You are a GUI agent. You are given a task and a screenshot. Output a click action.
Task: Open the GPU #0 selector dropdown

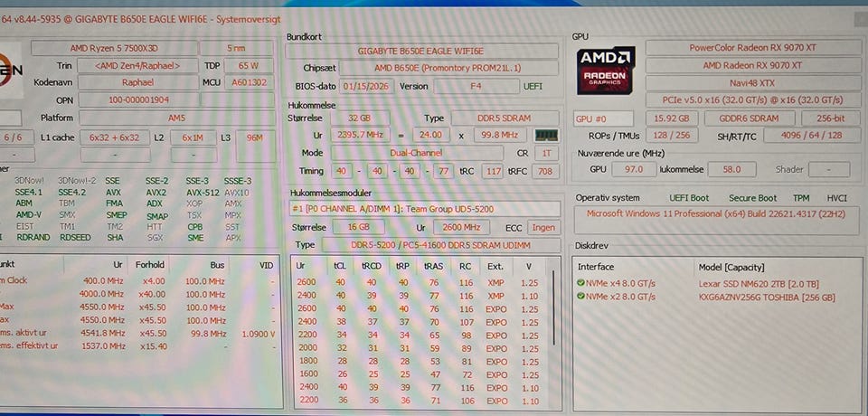click(603, 118)
